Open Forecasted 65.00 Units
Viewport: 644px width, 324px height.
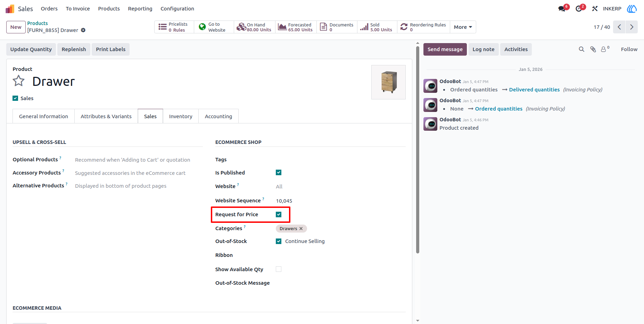296,27
